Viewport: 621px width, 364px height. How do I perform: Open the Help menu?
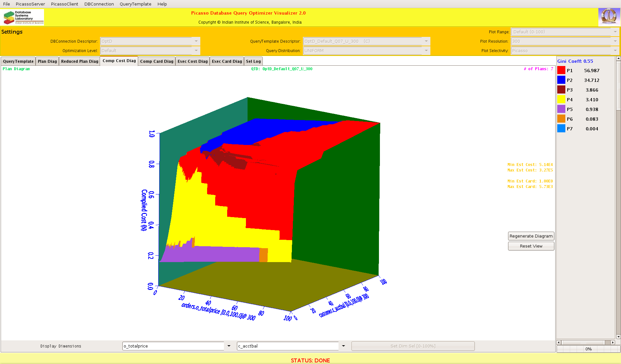[162, 4]
